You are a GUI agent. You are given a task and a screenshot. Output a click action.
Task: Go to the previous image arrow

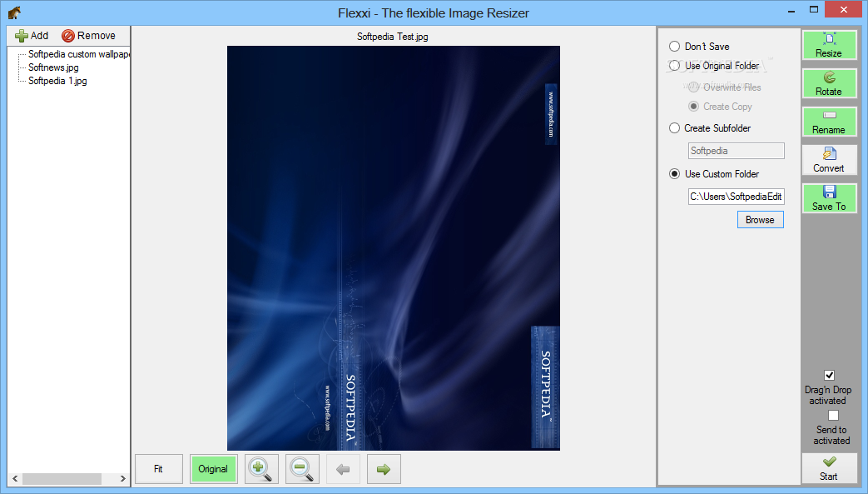point(343,469)
